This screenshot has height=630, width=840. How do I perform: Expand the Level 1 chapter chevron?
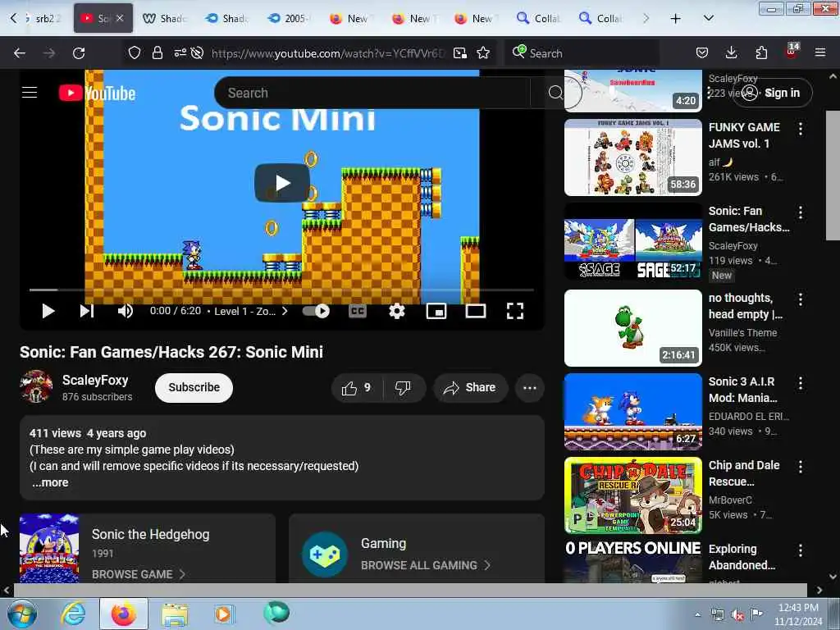click(x=285, y=311)
